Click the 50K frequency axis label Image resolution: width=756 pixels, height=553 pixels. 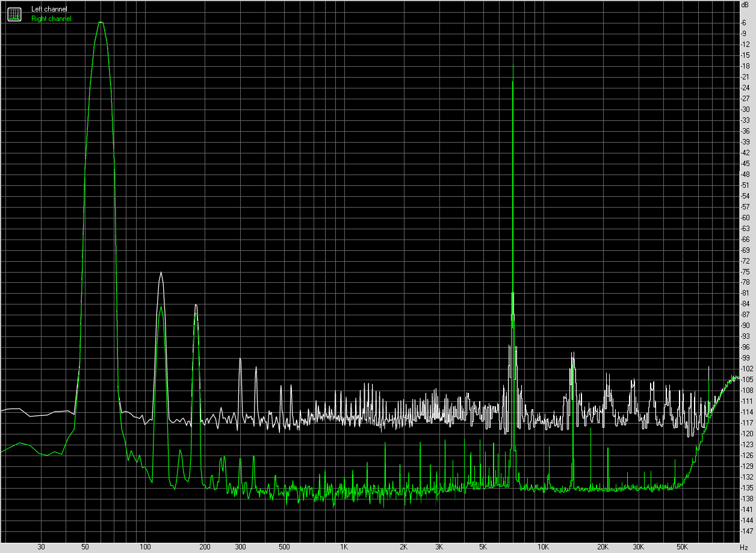point(682,546)
